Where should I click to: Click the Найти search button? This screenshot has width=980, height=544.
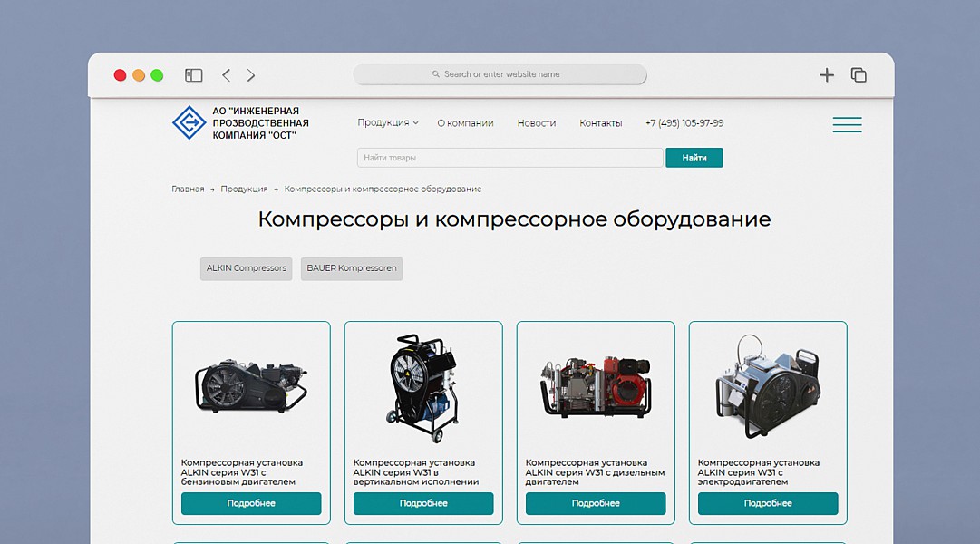(x=694, y=157)
